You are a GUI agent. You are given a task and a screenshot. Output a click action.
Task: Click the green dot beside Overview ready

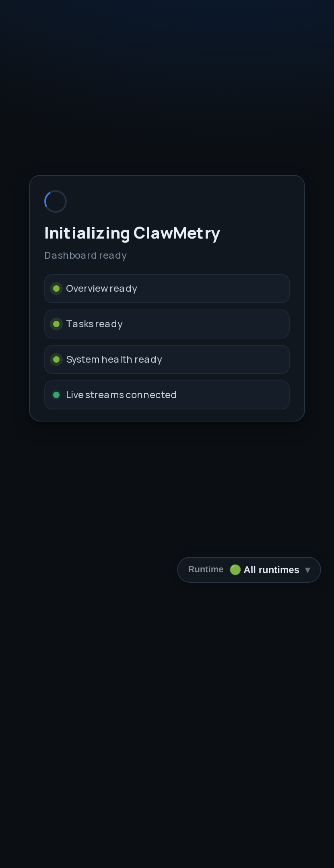[56, 289]
